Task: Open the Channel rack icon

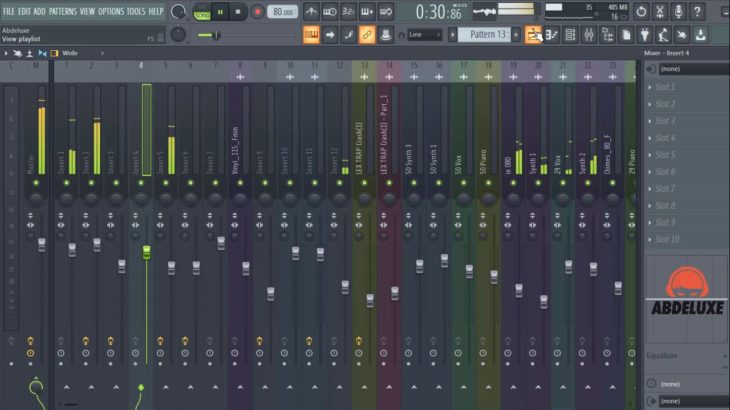Action: click(x=570, y=34)
